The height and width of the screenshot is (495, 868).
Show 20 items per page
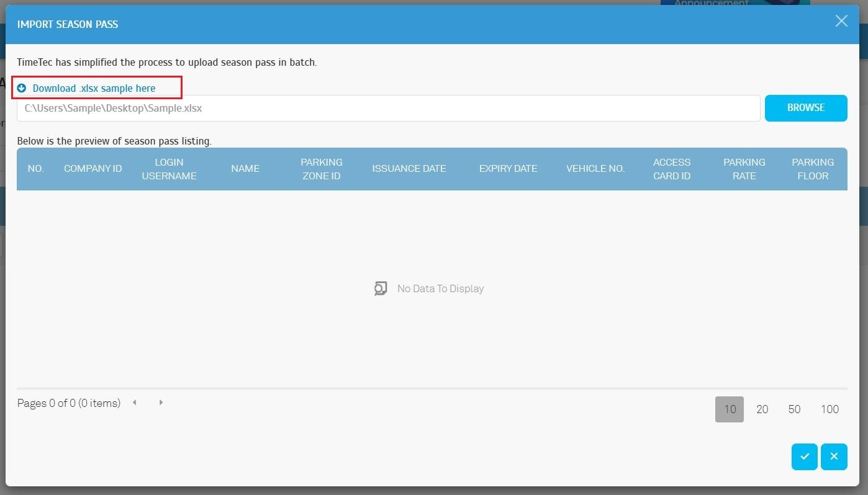coord(762,409)
